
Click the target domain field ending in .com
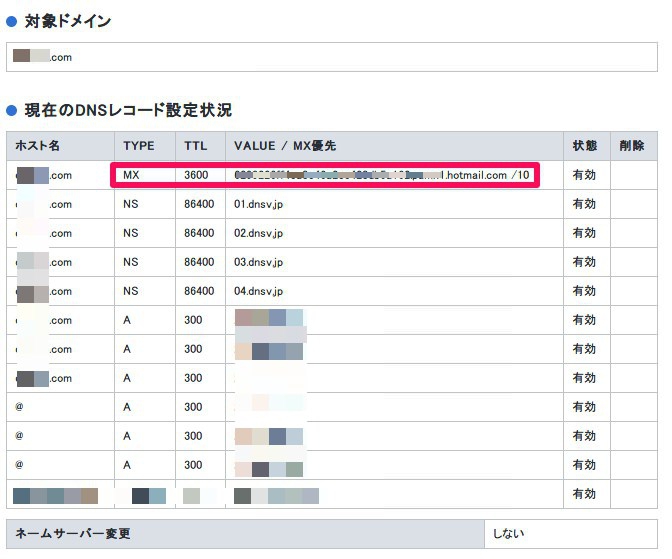click(x=330, y=57)
